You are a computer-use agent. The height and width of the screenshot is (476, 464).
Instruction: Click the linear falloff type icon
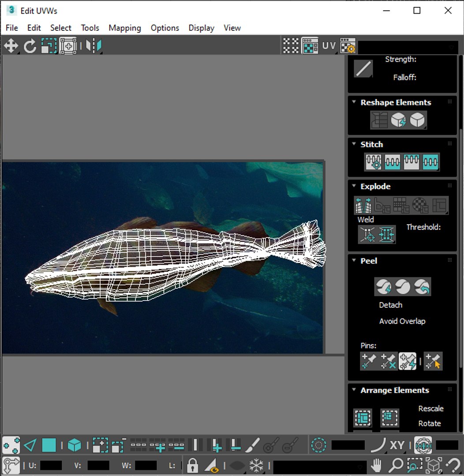click(x=363, y=69)
